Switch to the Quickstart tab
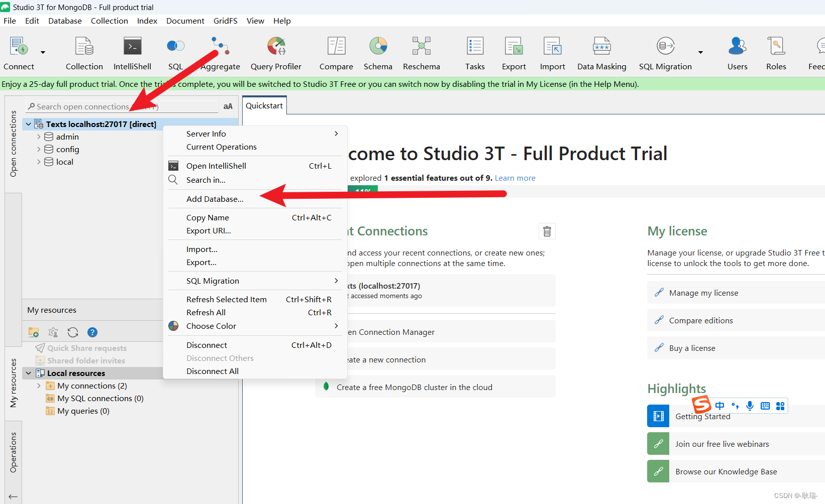Screen dimensions: 825x504 coord(264,105)
